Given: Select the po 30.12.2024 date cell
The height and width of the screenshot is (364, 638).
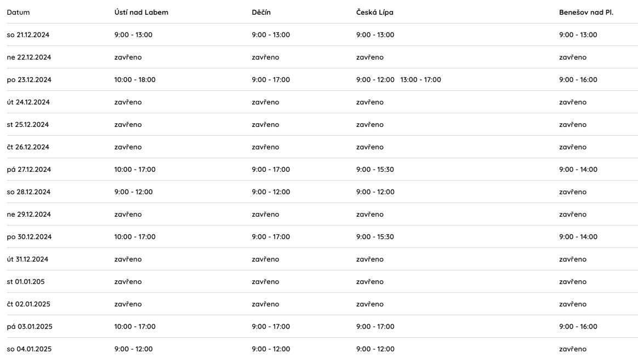Looking at the screenshot, I should coord(29,237).
